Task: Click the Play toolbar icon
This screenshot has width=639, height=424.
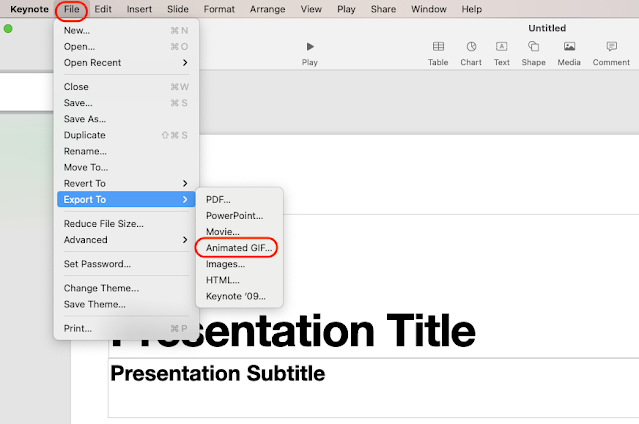Action: [x=310, y=46]
